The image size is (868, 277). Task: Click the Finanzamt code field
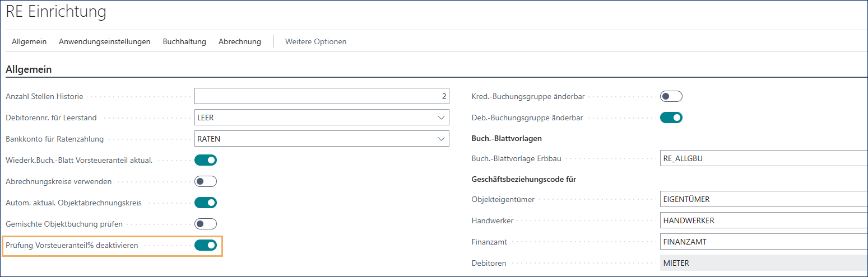coord(763,242)
